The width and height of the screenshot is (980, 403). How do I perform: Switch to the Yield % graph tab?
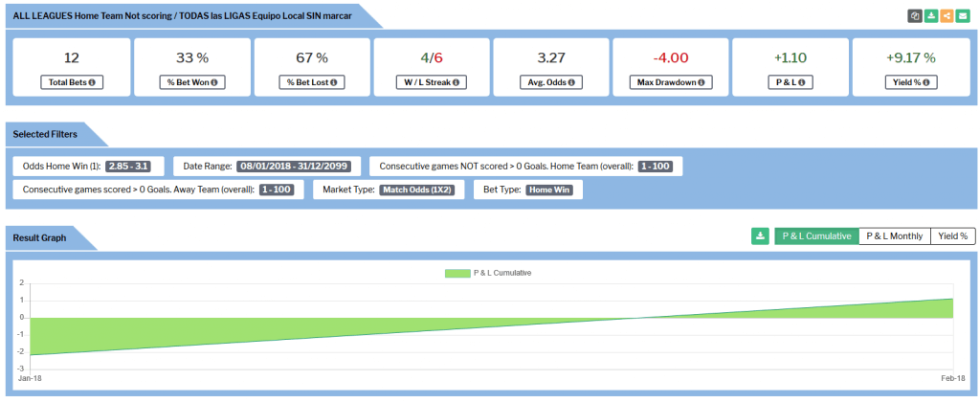pos(952,236)
